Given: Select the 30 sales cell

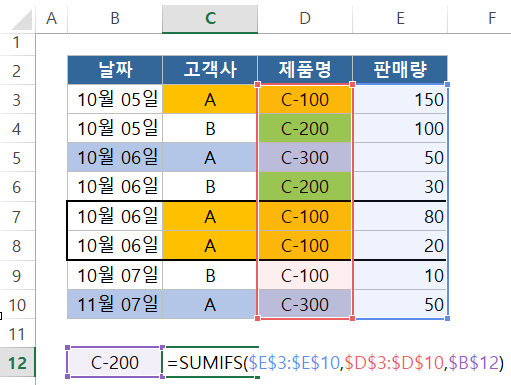Looking at the screenshot, I should click(x=400, y=187).
